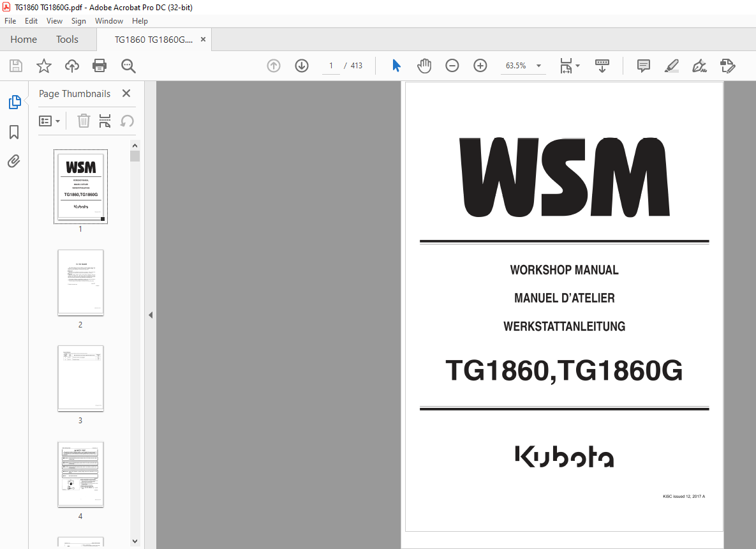
Task: Click the WERKSTATTANLEITUNG text
Action: [564, 327]
